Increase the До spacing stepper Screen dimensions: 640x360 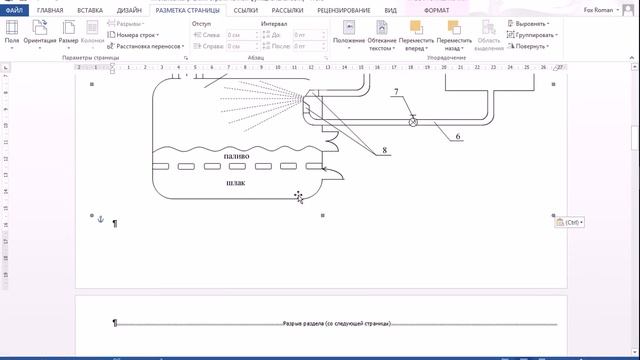coord(324,33)
